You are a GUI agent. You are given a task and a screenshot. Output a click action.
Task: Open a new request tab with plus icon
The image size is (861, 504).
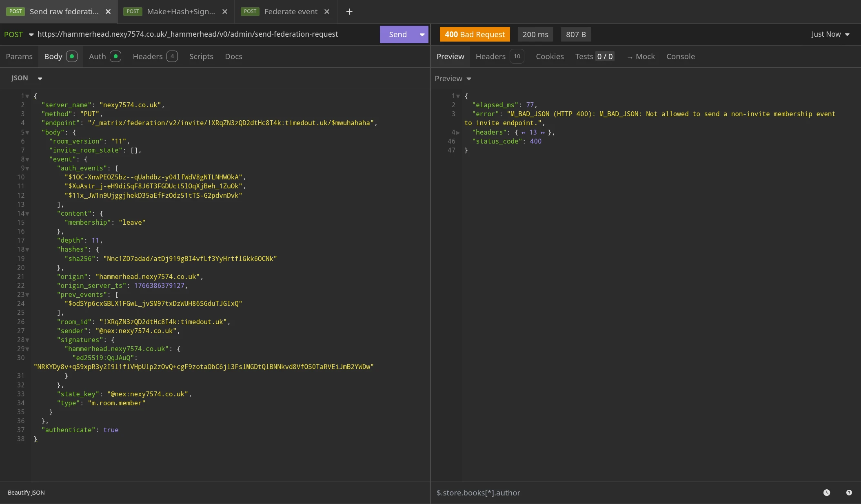pyautogui.click(x=349, y=11)
